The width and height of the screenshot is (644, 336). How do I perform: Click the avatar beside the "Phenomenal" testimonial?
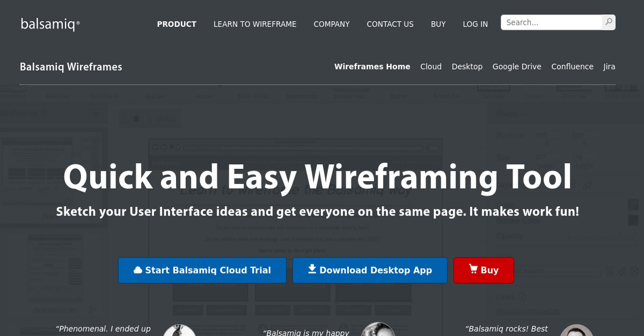pyautogui.click(x=179, y=330)
